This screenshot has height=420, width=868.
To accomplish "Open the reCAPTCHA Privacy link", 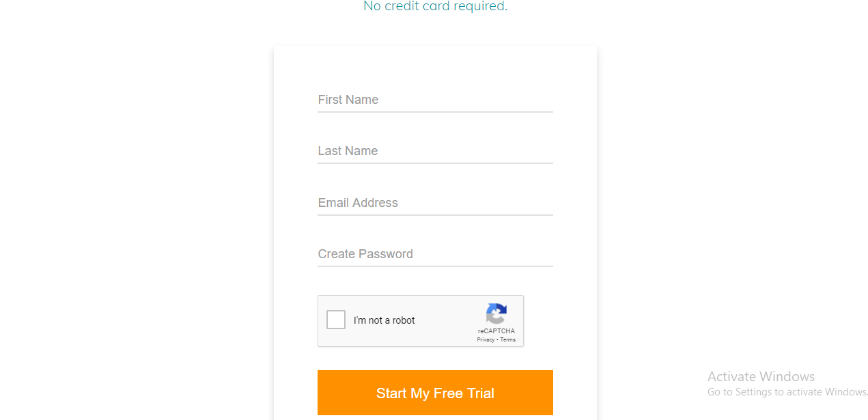I will click(x=486, y=339).
